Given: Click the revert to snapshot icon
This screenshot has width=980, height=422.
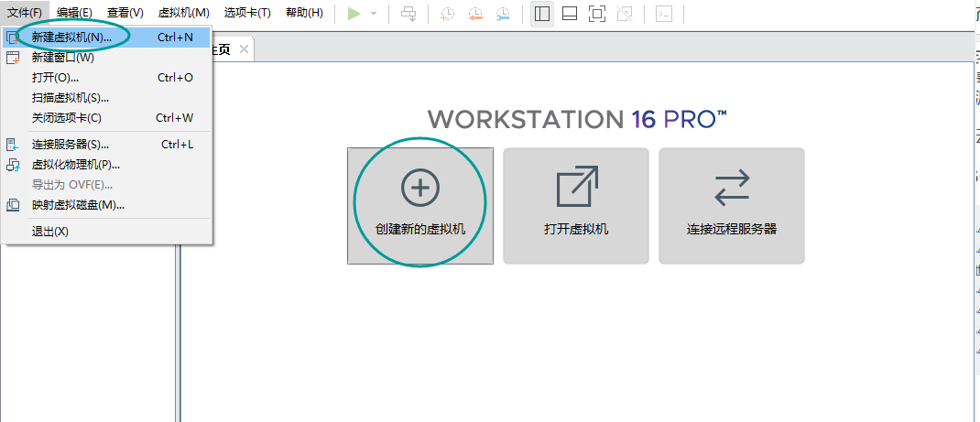Looking at the screenshot, I should coord(475,15).
